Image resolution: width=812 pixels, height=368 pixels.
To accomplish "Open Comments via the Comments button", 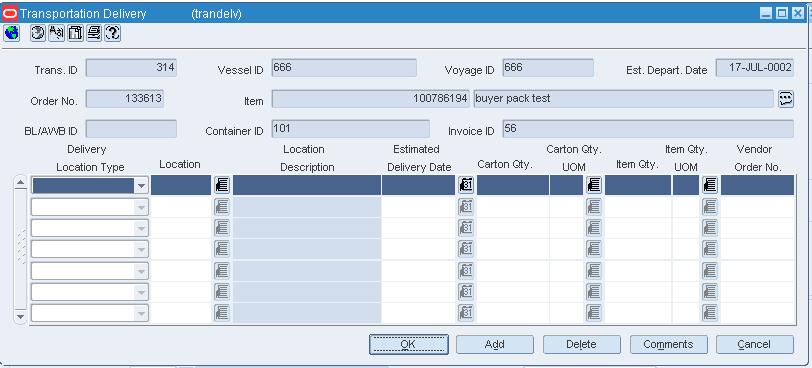I will (x=669, y=344).
